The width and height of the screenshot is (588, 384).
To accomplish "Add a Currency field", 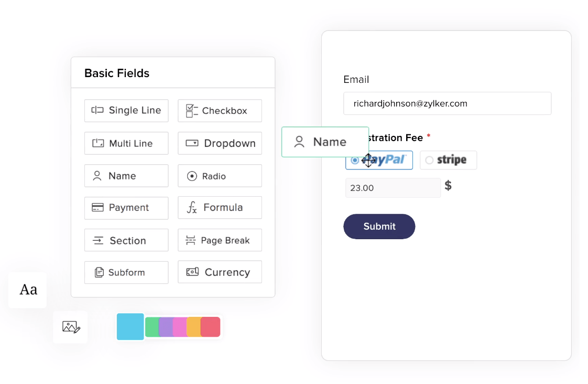I will (220, 272).
